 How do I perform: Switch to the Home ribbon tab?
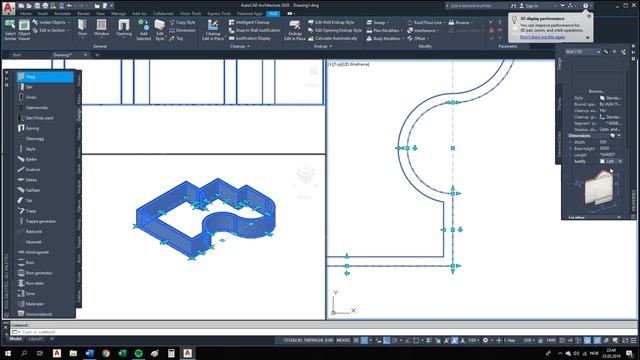(26, 13)
